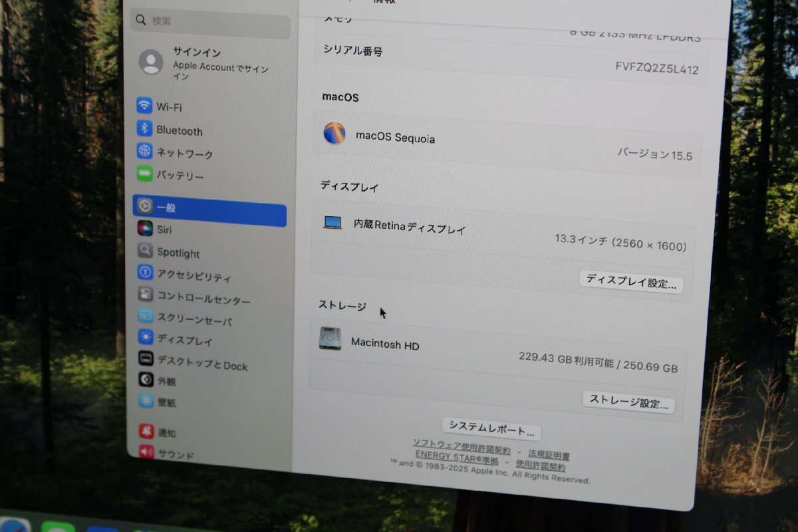Click the macOS Sequoia logo icon
The image size is (798, 532).
[334, 133]
